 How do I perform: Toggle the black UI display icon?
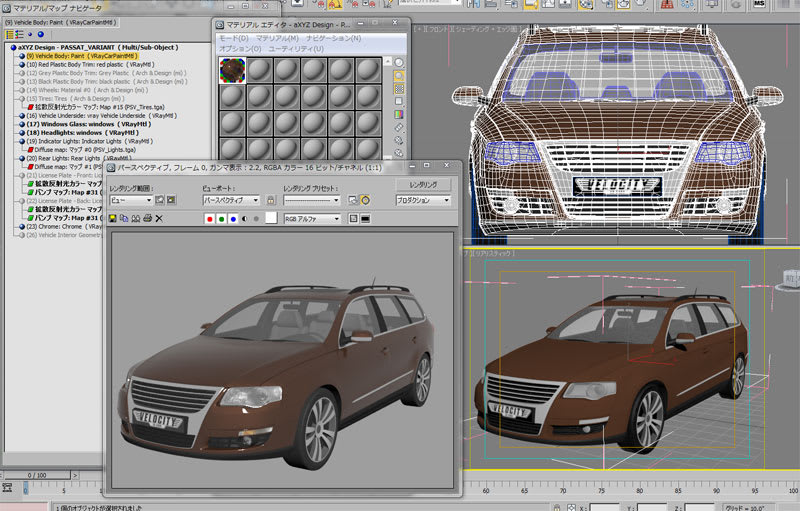365,219
